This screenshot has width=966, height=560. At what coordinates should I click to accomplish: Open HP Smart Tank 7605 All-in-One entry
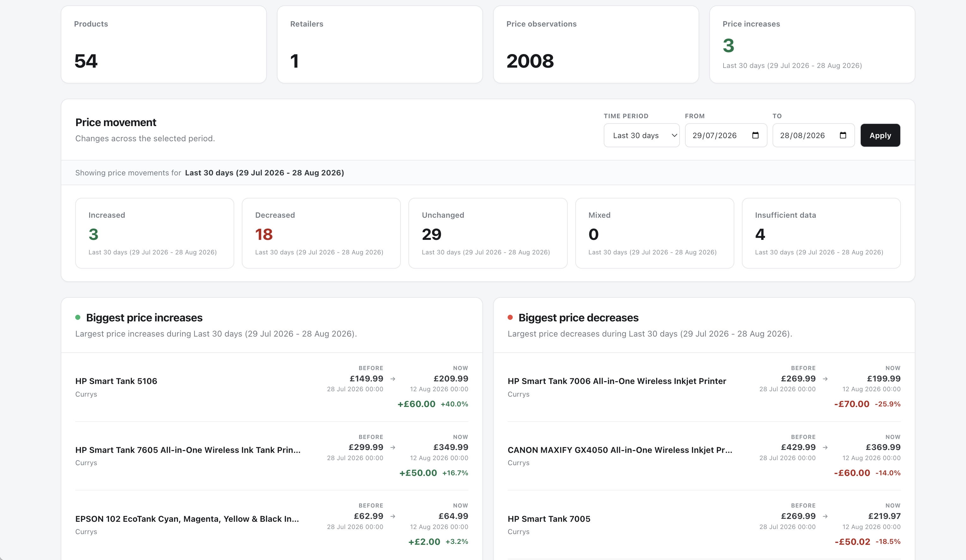point(188,450)
